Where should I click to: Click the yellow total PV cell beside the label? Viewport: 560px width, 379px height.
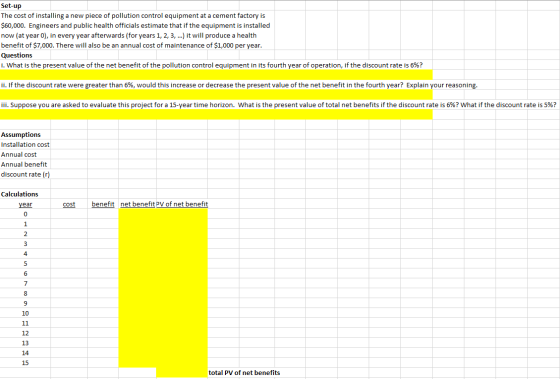click(182, 373)
